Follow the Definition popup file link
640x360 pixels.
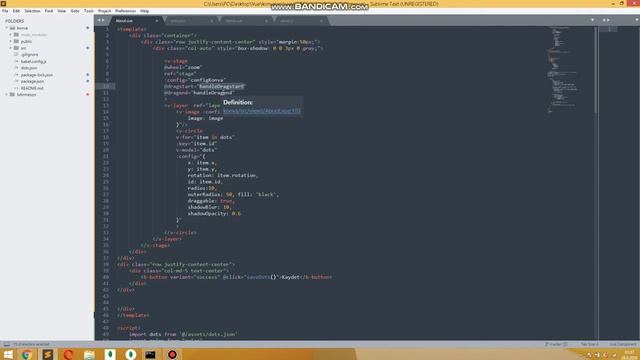pos(262,111)
